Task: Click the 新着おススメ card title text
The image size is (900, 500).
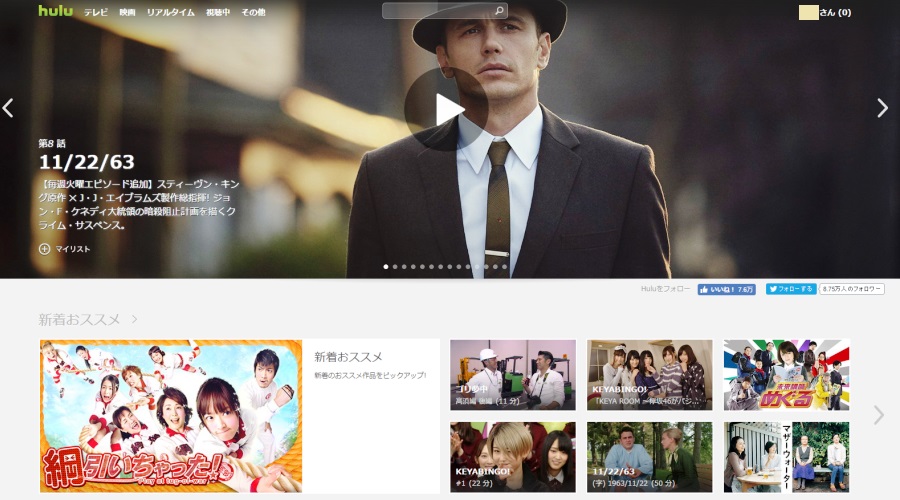Action: click(348, 357)
